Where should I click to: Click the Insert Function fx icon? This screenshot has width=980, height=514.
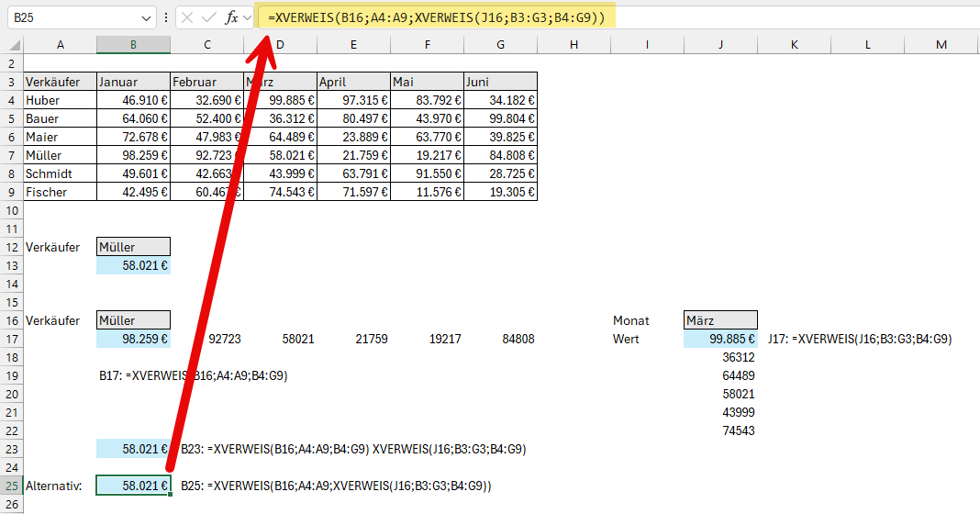231,17
